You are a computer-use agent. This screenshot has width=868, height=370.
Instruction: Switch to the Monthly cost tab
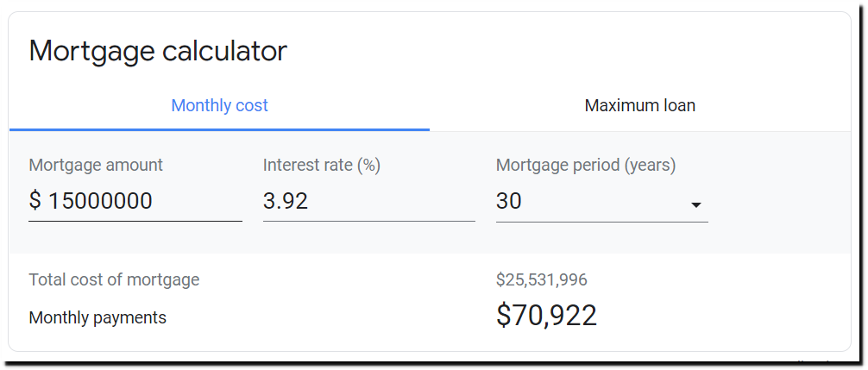(219, 105)
